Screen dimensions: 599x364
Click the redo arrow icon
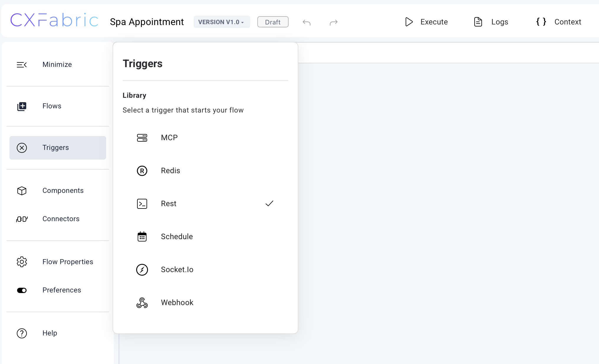(x=334, y=22)
